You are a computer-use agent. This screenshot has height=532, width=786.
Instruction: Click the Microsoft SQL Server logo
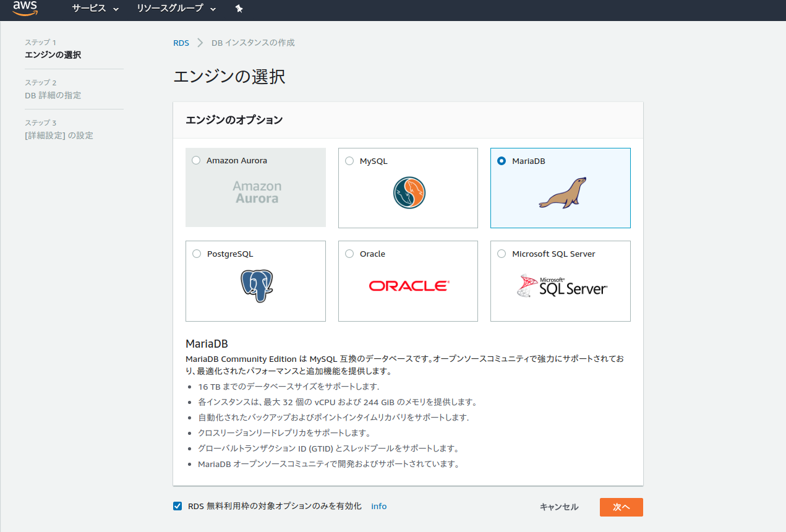(x=562, y=285)
